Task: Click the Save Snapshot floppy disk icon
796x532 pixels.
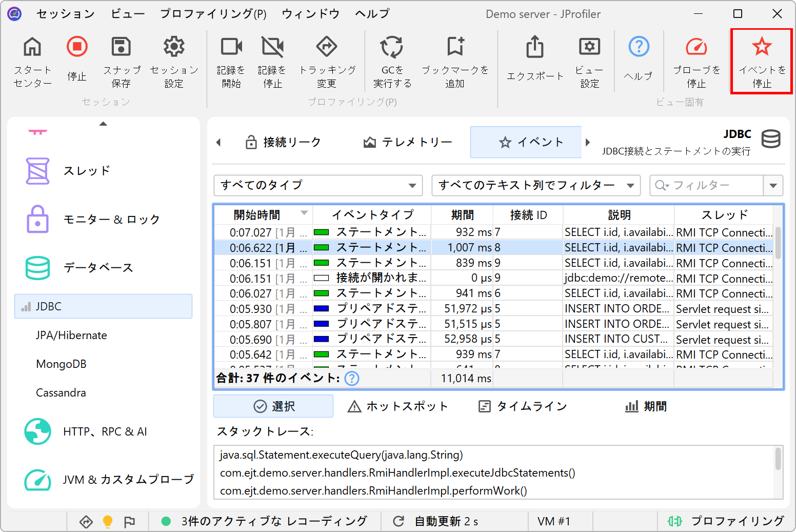Action: click(x=121, y=47)
